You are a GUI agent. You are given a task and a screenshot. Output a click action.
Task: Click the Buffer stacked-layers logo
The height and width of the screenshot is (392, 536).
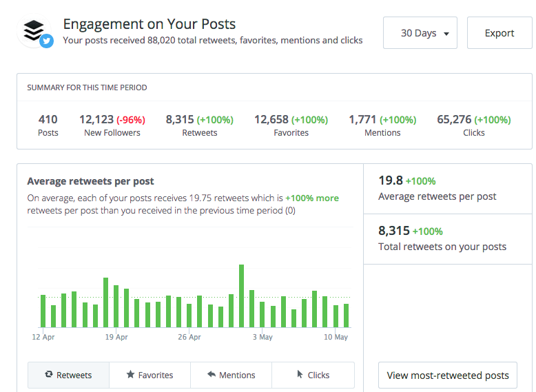click(33, 29)
